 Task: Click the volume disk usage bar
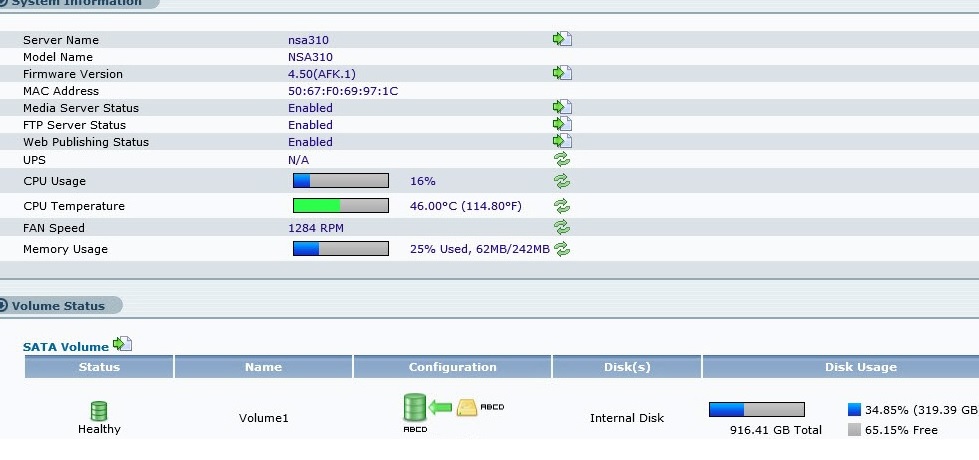pos(756,409)
